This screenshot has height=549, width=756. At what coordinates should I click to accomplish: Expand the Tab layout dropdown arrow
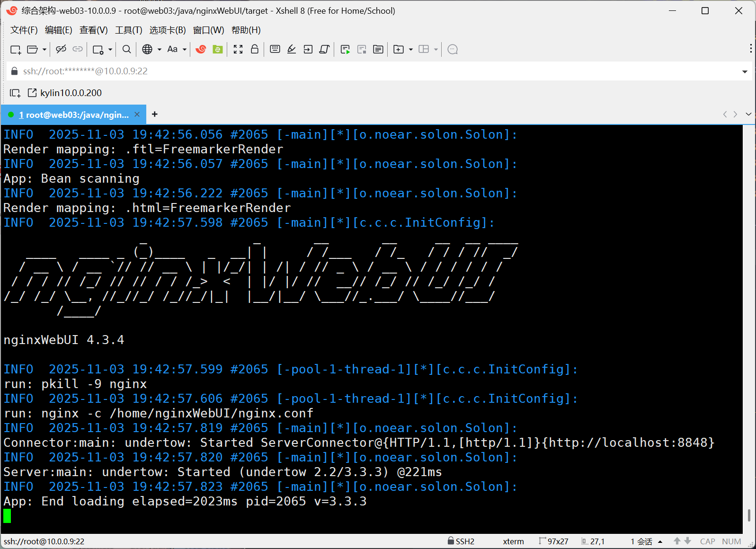436,49
